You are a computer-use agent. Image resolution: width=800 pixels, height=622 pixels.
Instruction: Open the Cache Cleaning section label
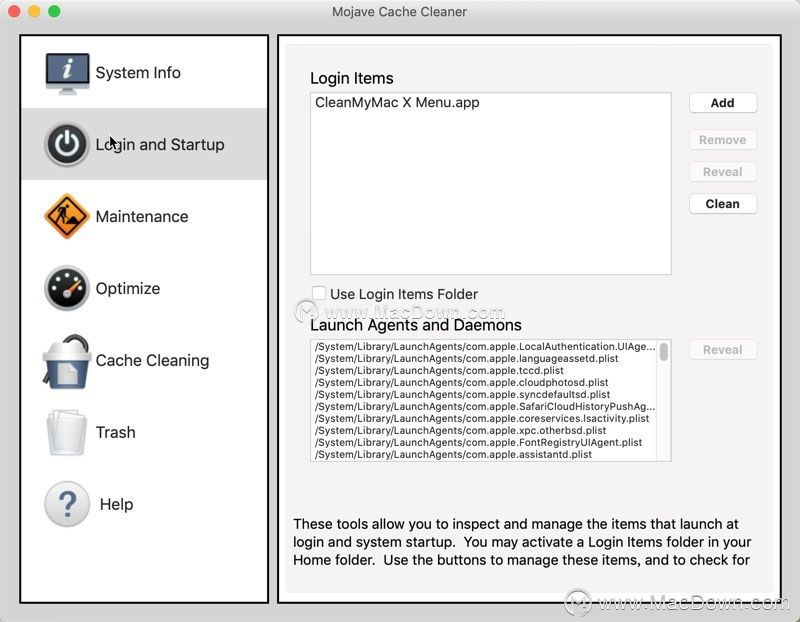pos(152,361)
